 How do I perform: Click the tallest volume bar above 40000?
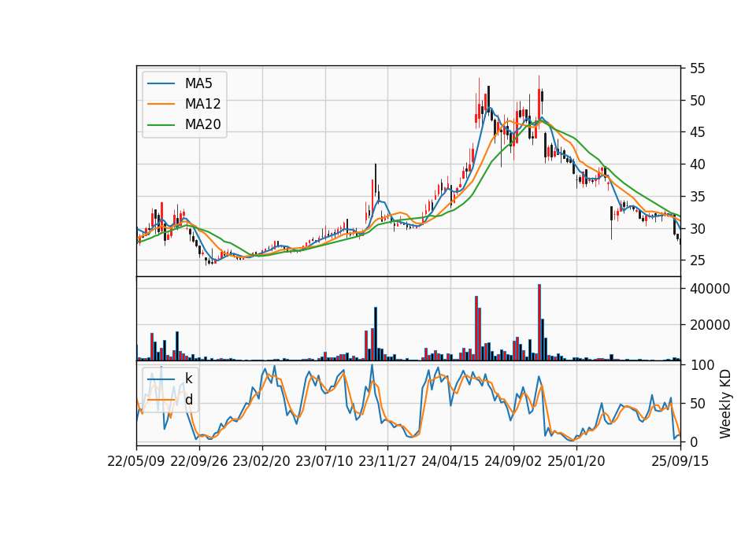(539, 323)
